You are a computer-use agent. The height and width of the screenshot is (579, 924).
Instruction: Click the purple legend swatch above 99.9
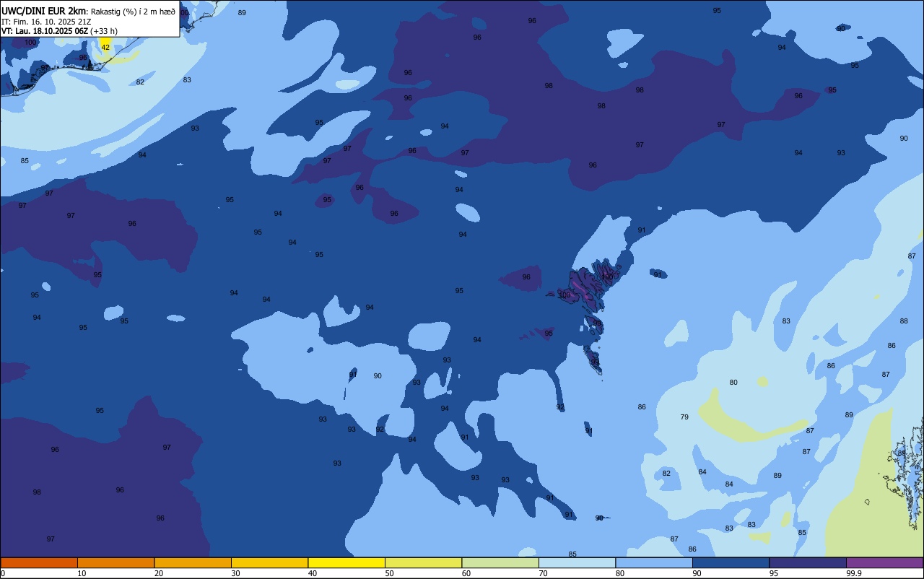coord(884,562)
